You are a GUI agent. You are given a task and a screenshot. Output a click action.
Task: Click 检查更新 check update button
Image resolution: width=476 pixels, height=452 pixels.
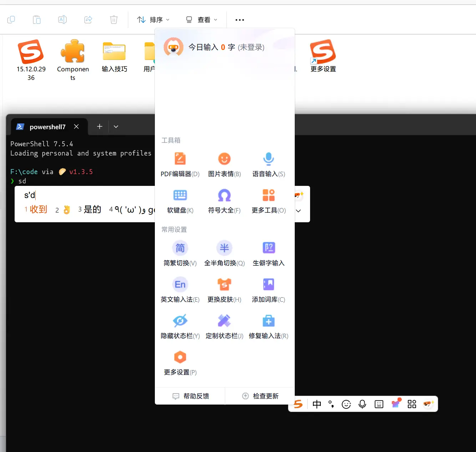coord(260,396)
